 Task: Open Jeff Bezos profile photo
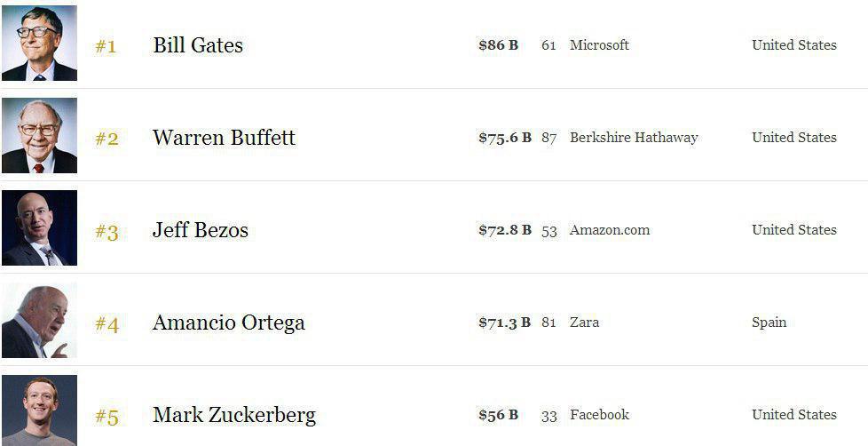point(39,227)
